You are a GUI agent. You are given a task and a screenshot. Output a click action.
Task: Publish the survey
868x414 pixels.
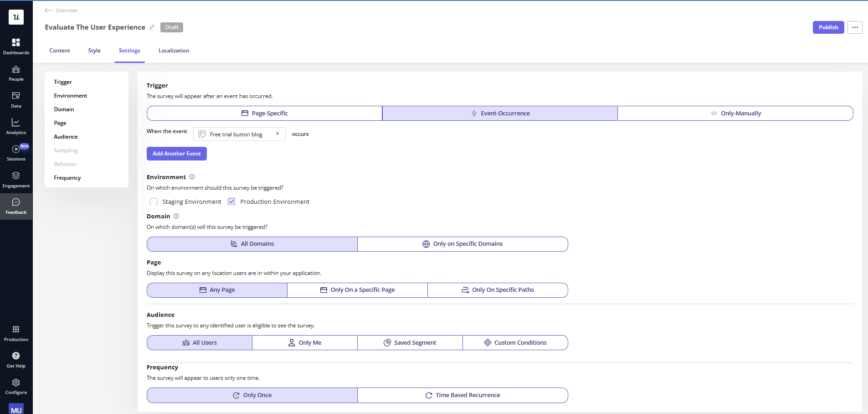coord(828,27)
